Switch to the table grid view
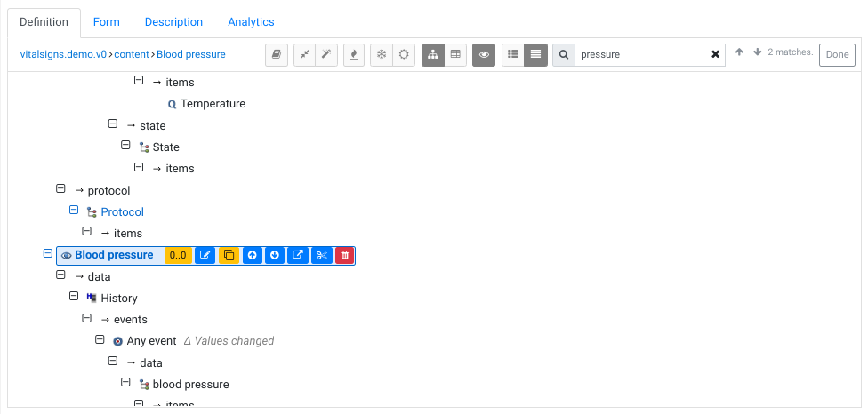Viewport: 868px width, 414px height. coord(455,54)
